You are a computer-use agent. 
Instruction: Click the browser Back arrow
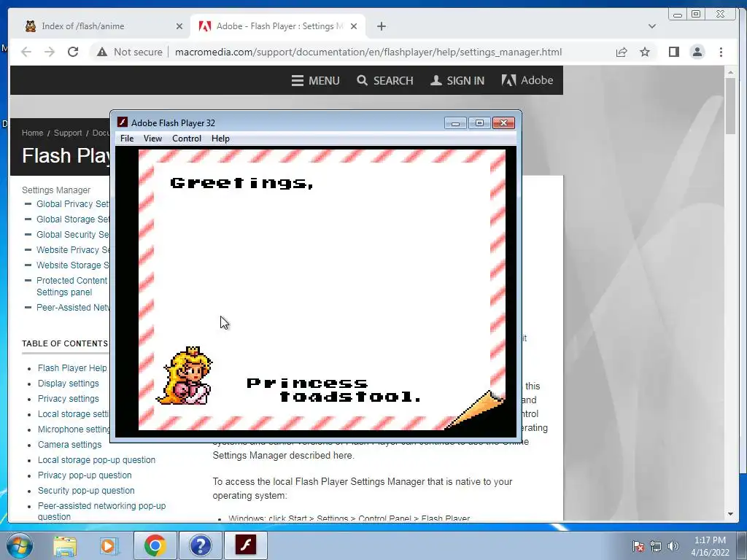pos(26,52)
